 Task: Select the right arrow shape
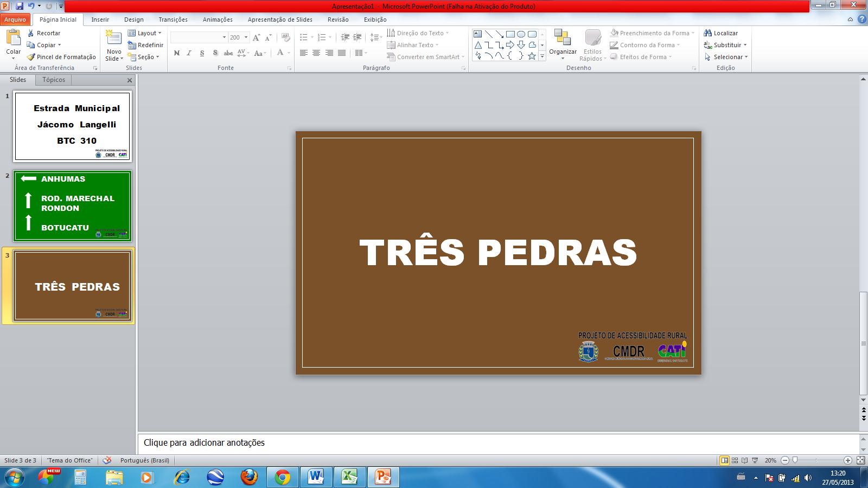click(x=510, y=45)
